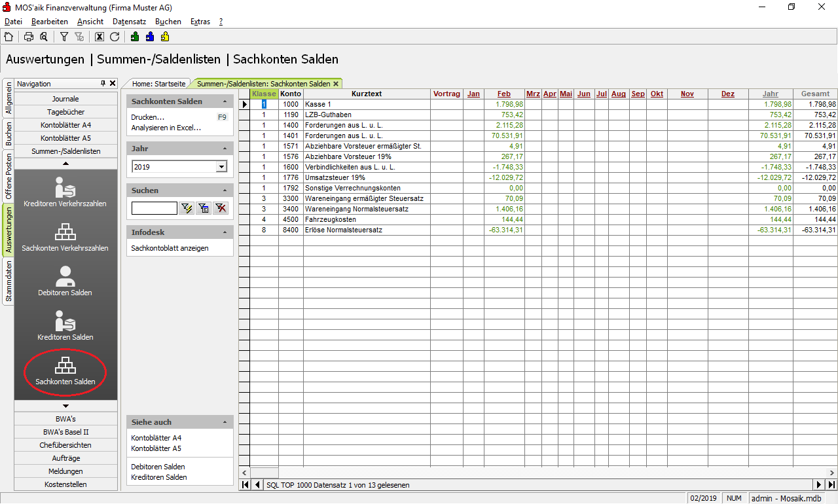Click the refresh arrow toolbar icon
The width and height of the screenshot is (838, 504).
(x=115, y=37)
